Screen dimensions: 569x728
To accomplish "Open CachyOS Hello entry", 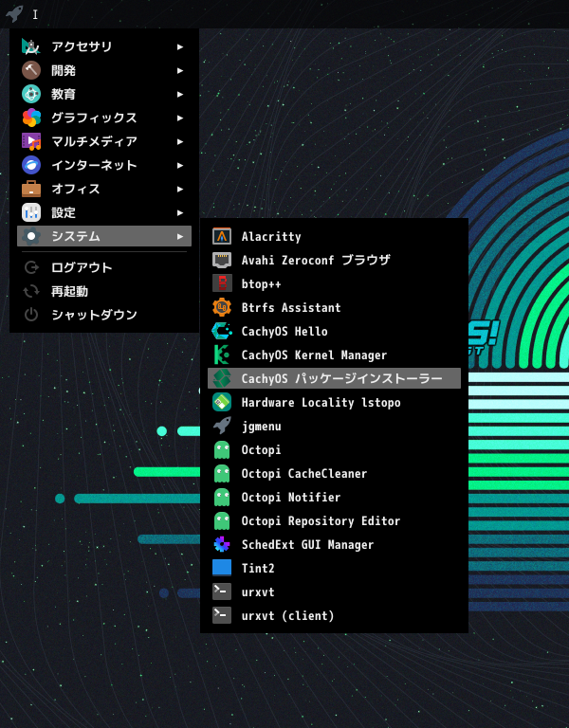I will click(334, 331).
